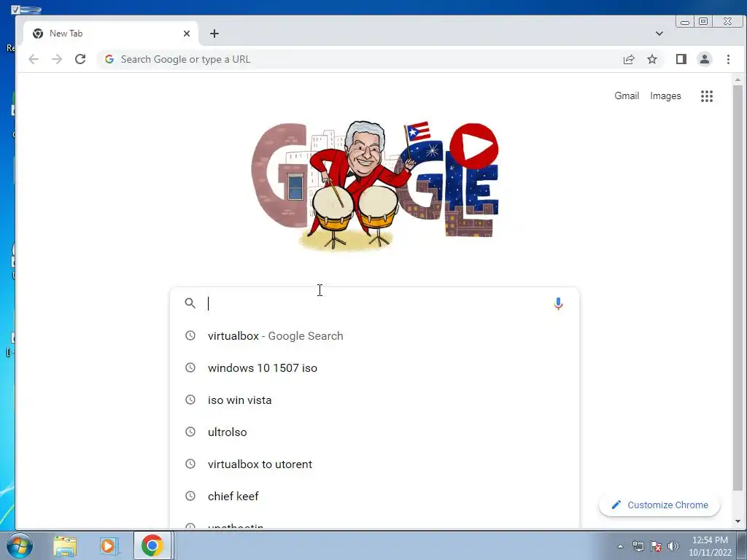Image resolution: width=747 pixels, height=560 pixels.
Task: Click the history clock icon beside chief keef
Action: point(190,496)
